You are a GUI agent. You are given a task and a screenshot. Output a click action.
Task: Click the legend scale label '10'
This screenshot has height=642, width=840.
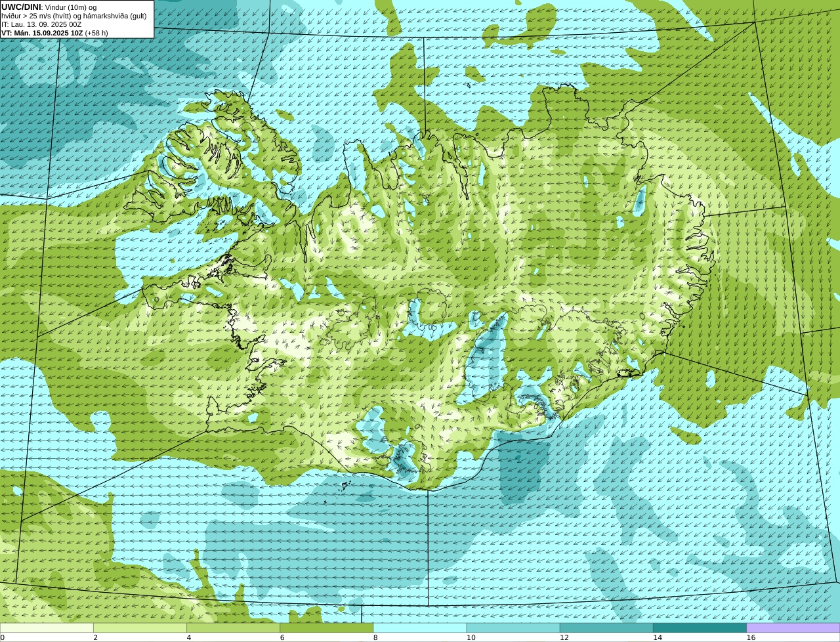[x=471, y=637]
